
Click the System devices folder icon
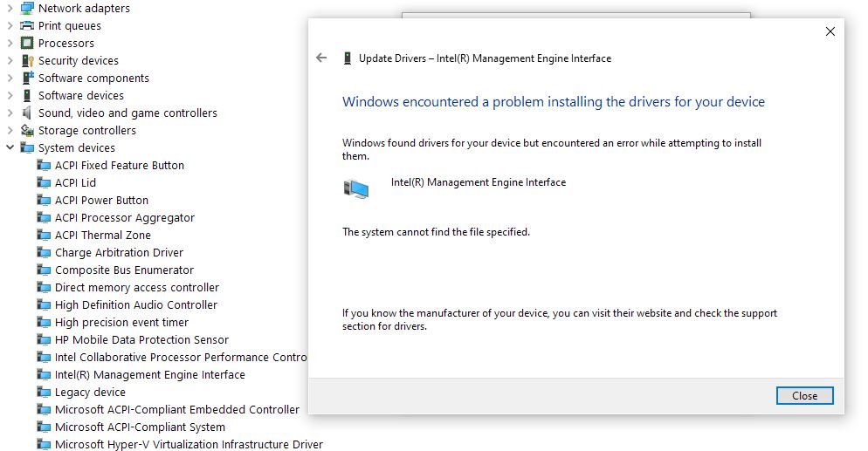coord(27,147)
